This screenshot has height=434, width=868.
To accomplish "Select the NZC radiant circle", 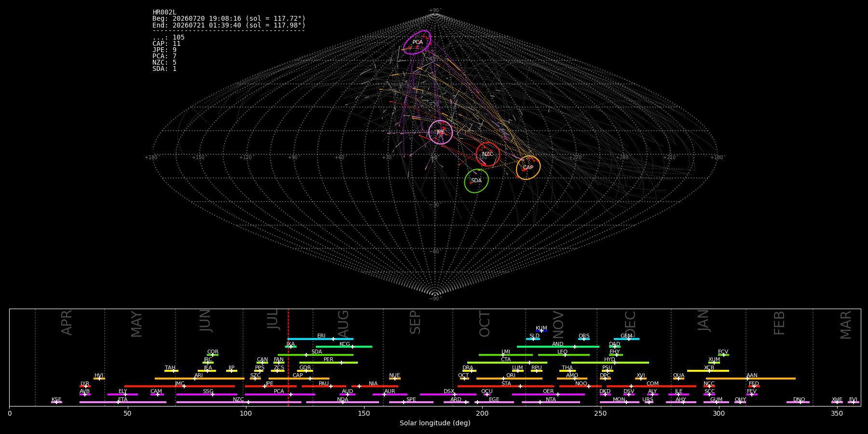I will 488,154.
